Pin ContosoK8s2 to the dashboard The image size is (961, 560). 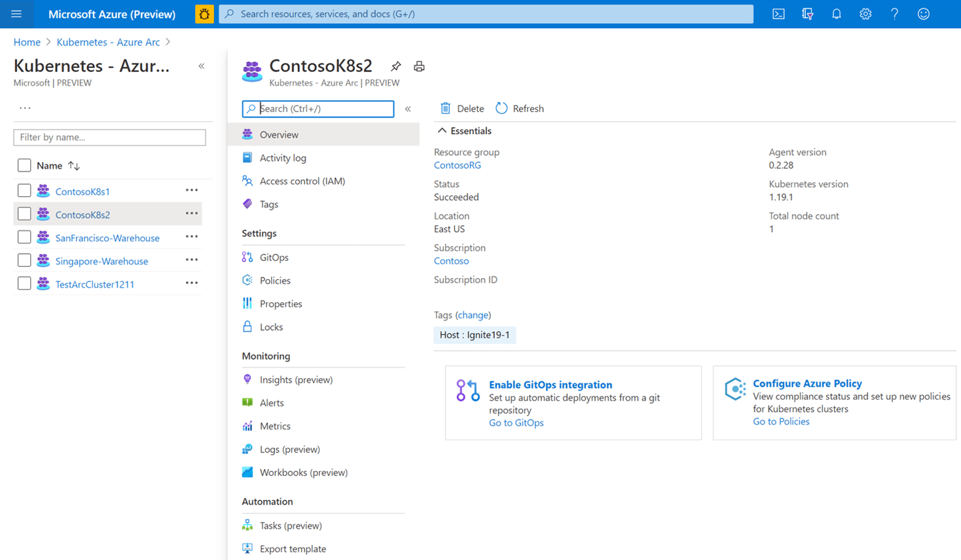pyautogui.click(x=395, y=67)
